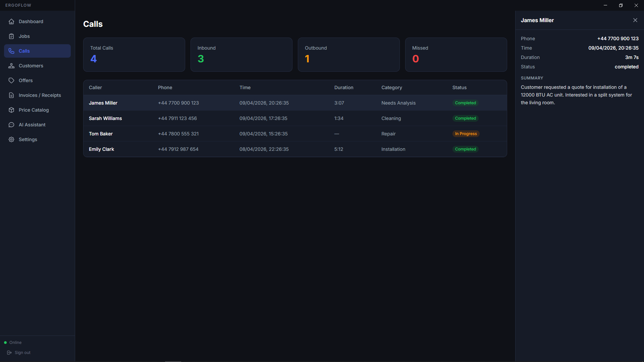Select the Emily Clark call row

click(295, 149)
